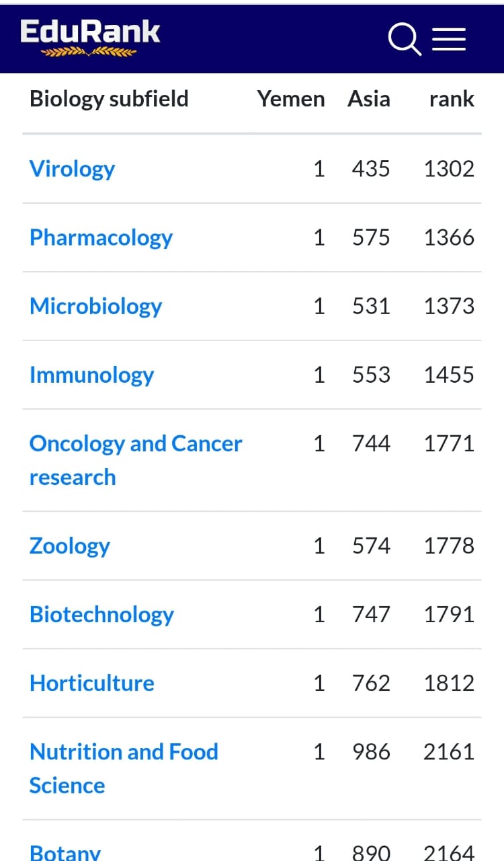
Task: Open the Pharmacology subfield link
Action: click(101, 237)
